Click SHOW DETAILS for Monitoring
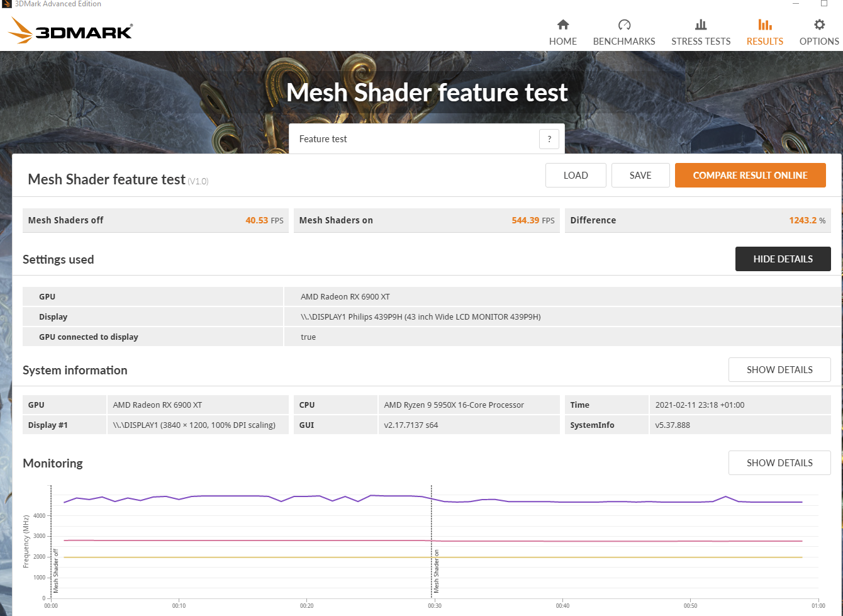The height and width of the screenshot is (616, 843). tap(779, 463)
